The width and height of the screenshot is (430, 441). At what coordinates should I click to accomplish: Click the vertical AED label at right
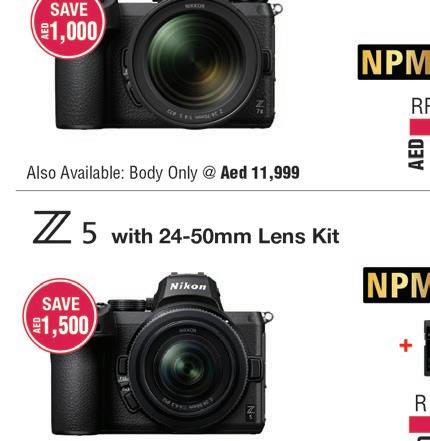tap(416, 154)
